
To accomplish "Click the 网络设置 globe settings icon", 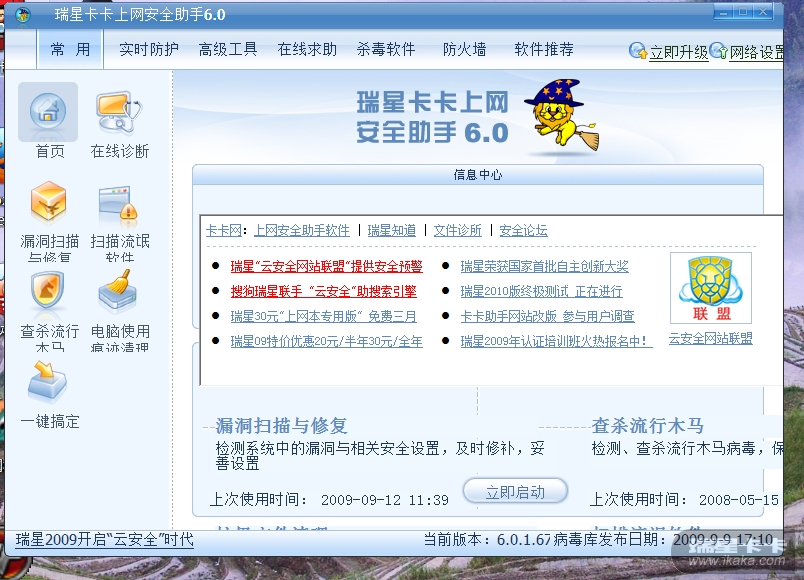I will (x=719, y=50).
